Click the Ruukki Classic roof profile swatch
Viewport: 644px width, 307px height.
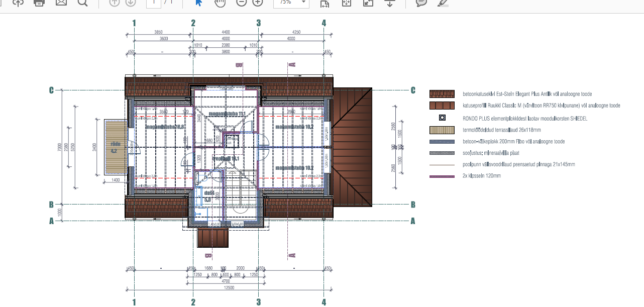[442, 106]
